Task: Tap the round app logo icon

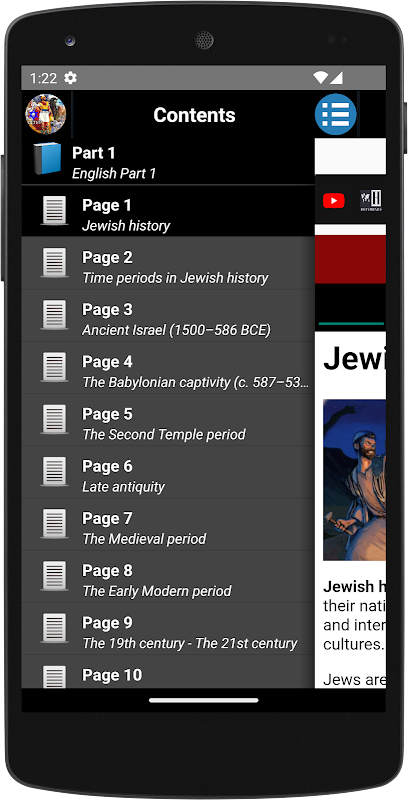Action: (x=46, y=114)
